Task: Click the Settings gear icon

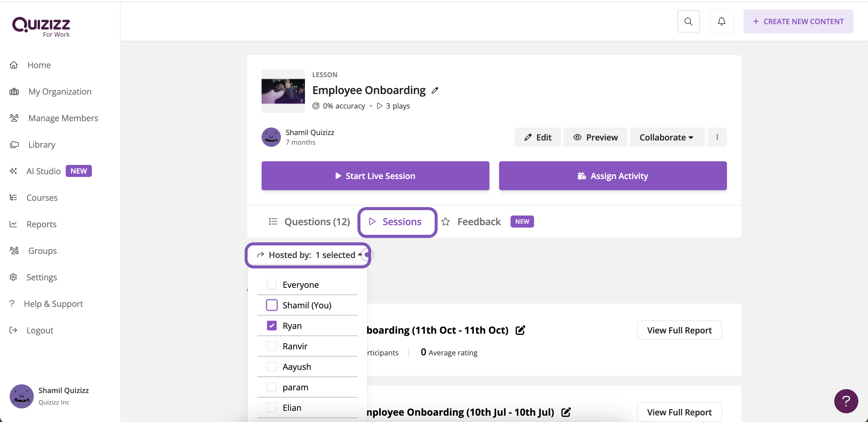Action: click(x=14, y=277)
